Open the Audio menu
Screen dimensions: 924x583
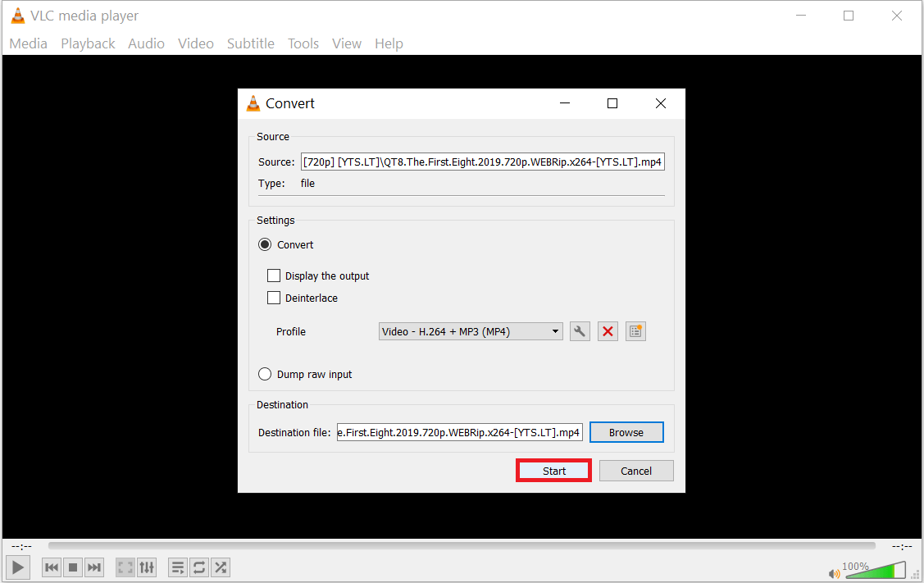click(x=146, y=43)
